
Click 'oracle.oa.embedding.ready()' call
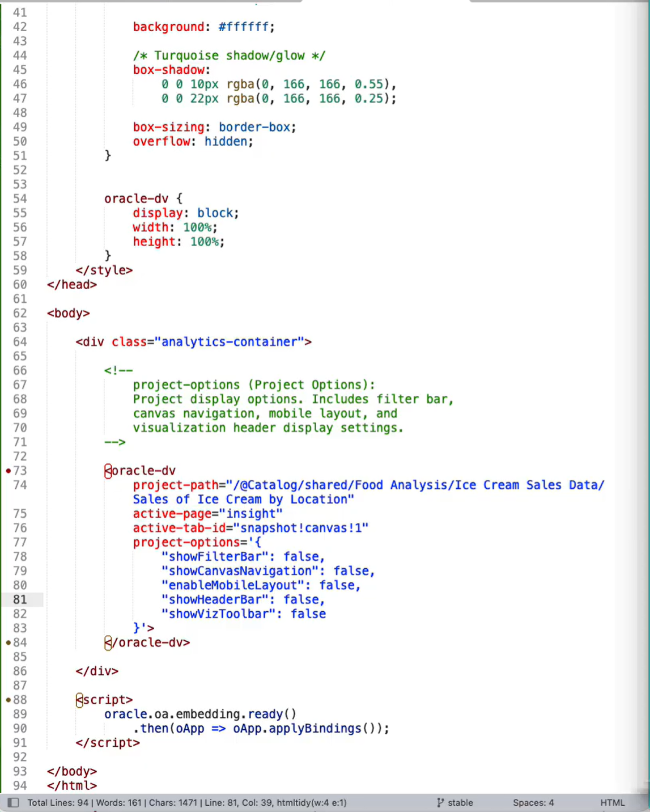[200, 714]
